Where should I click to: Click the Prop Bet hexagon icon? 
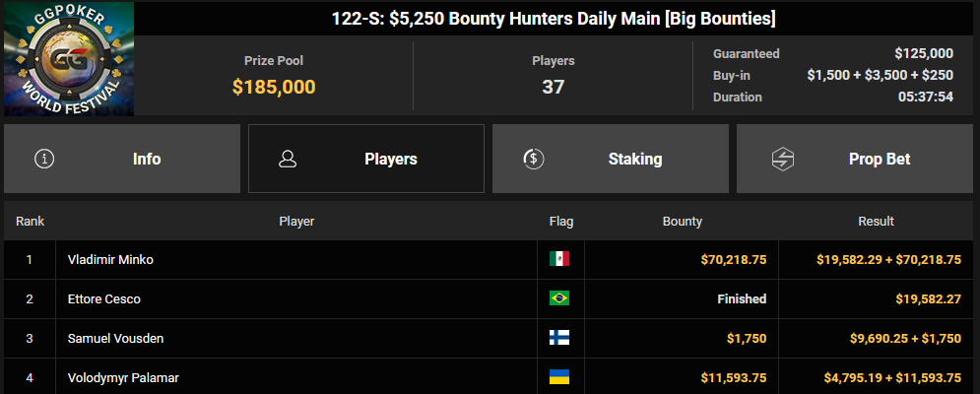pos(782,159)
